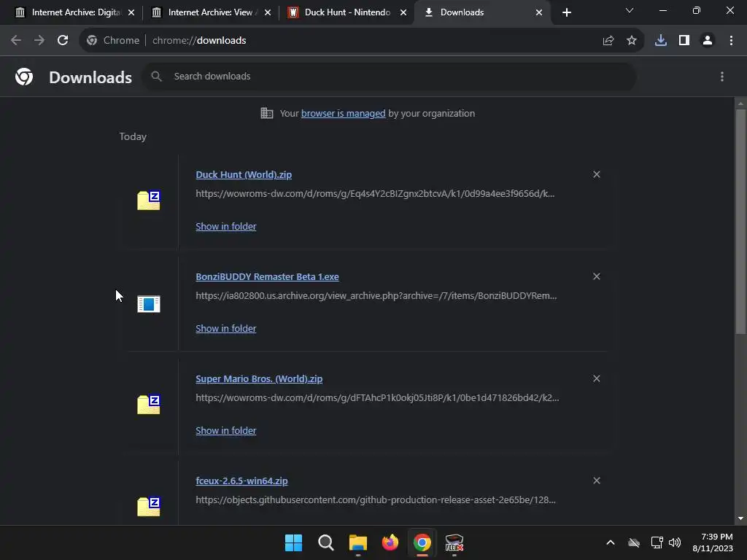Viewport: 747px width, 560px height.
Task: Open the Duck Hunt (World).zip file link
Action: pos(244,175)
